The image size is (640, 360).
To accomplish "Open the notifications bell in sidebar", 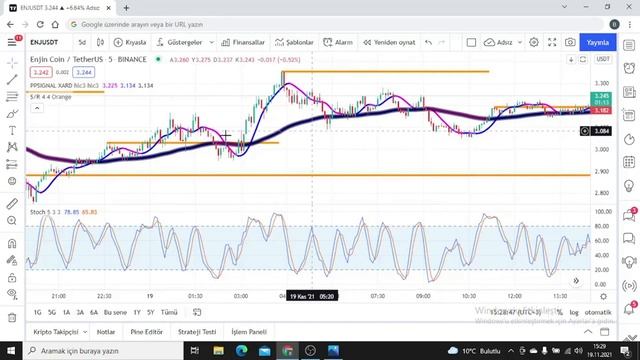I will [629, 309].
